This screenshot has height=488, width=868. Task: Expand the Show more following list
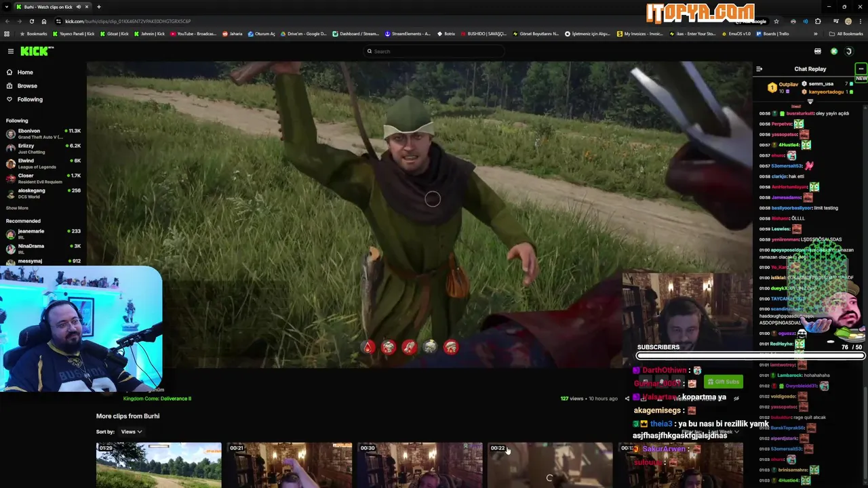pyautogui.click(x=17, y=208)
